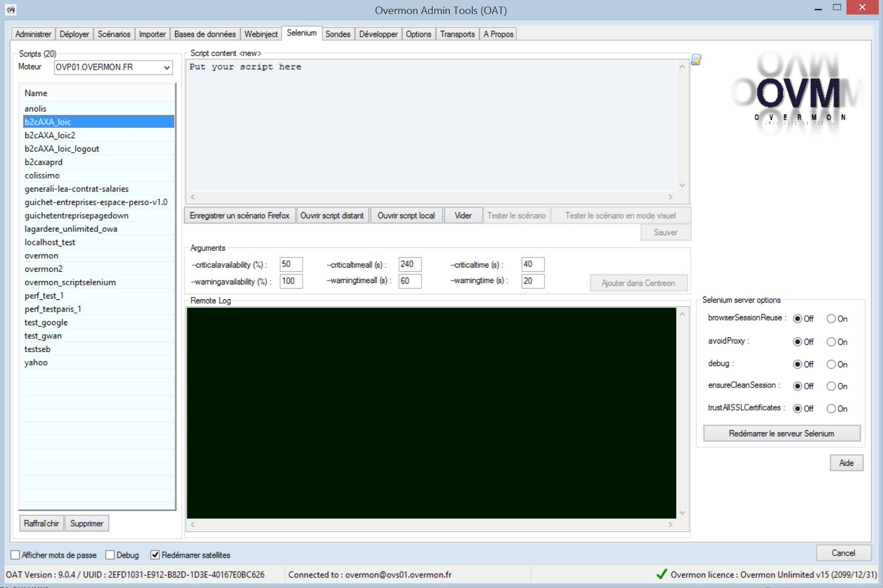The image size is (883, 588).
Task: Select script anolis in the list
Action: click(98, 109)
